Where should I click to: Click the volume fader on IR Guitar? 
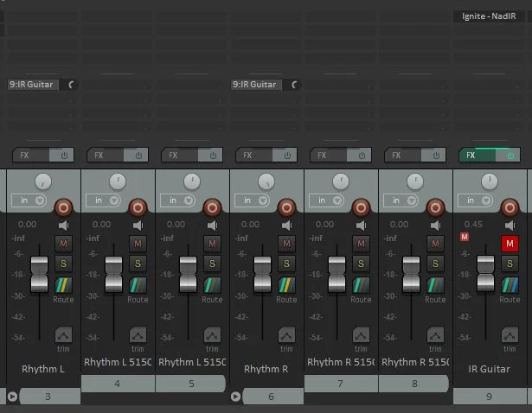point(485,272)
